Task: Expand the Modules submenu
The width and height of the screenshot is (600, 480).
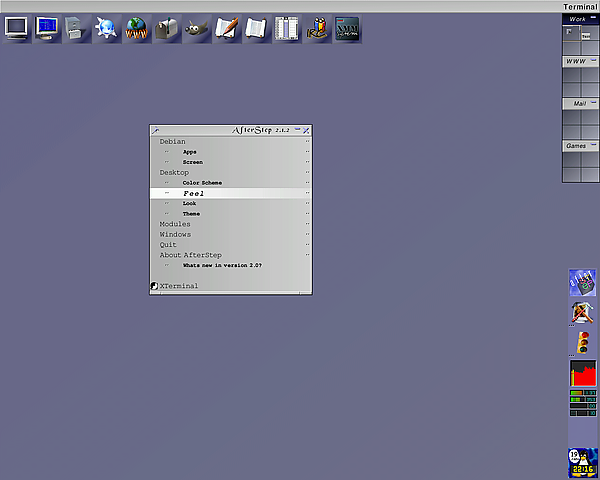Action: coord(175,224)
